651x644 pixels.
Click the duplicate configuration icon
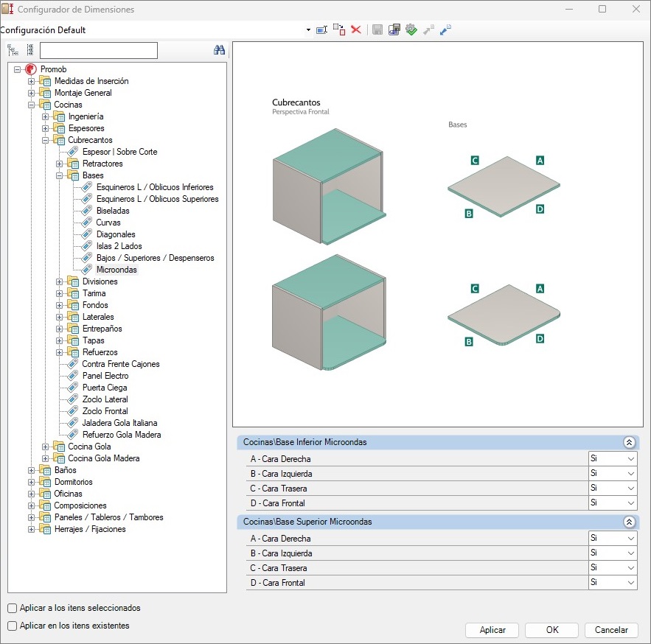(338, 29)
